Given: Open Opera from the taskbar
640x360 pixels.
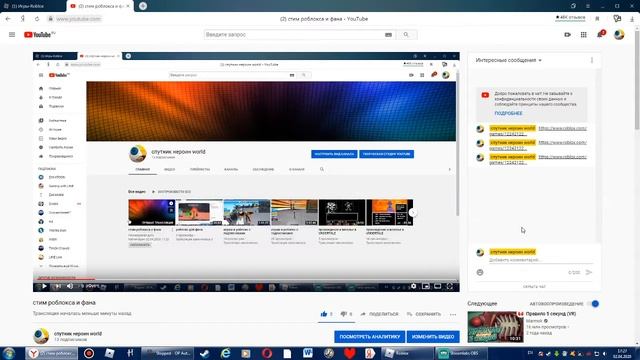Looking at the screenshot, I should click(x=267, y=353).
